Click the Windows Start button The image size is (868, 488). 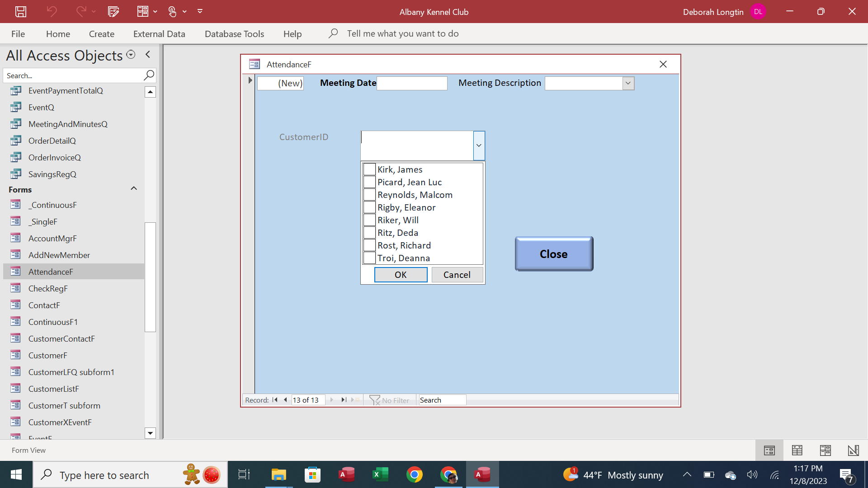click(16, 474)
